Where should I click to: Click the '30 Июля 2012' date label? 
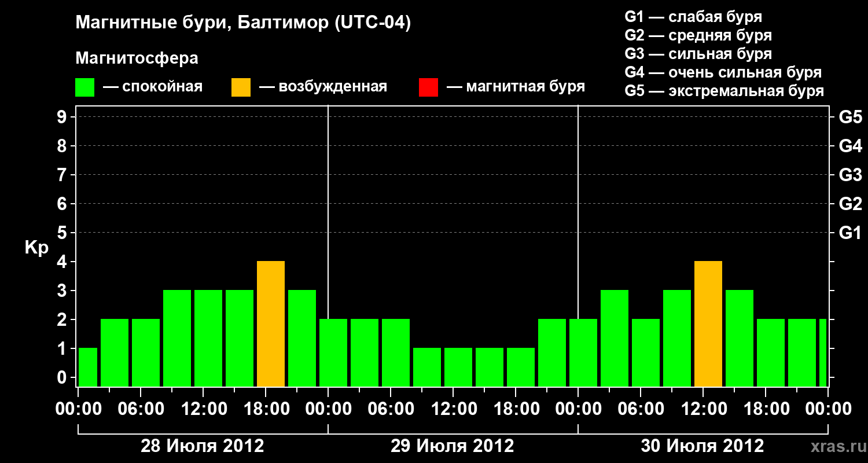click(703, 446)
